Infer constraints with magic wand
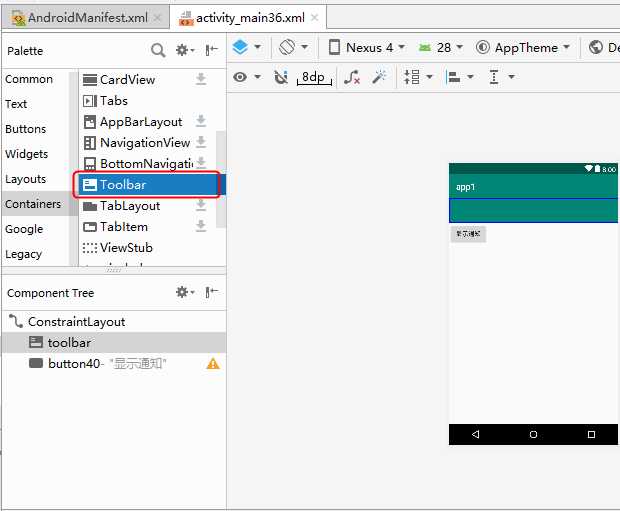 tap(379, 77)
